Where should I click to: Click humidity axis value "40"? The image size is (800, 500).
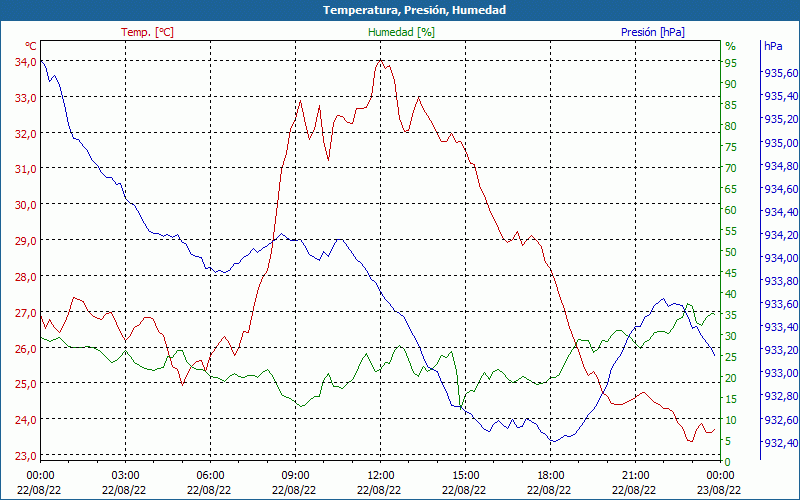[731, 294]
